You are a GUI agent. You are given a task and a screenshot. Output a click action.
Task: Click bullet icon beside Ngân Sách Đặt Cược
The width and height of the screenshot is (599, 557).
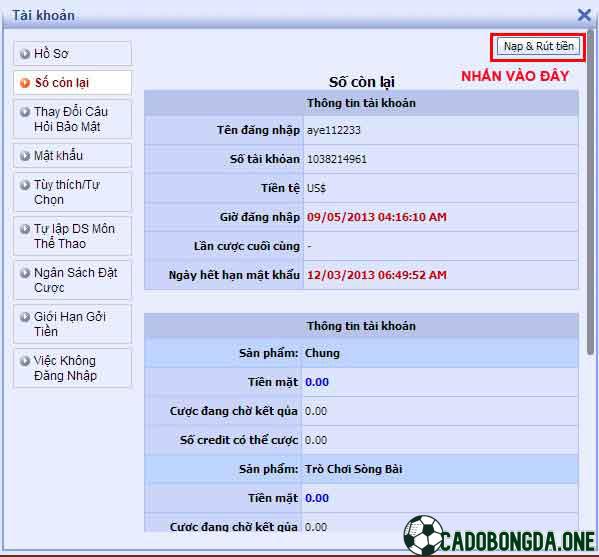click(x=25, y=273)
